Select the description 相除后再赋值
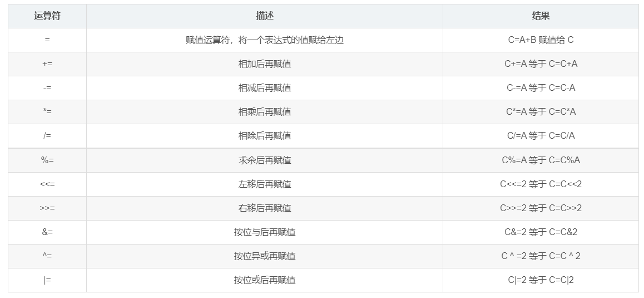 (x=264, y=136)
